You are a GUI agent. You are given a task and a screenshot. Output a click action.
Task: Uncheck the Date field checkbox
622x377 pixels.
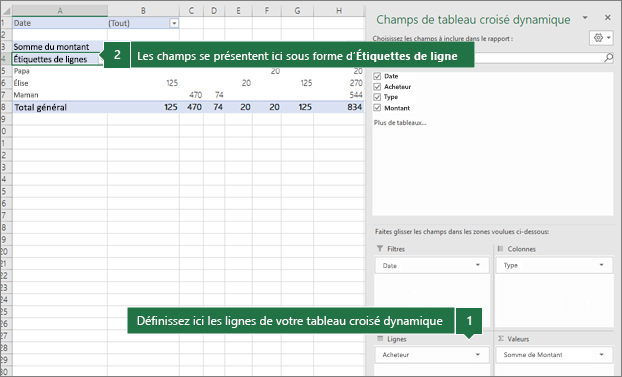click(377, 76)
